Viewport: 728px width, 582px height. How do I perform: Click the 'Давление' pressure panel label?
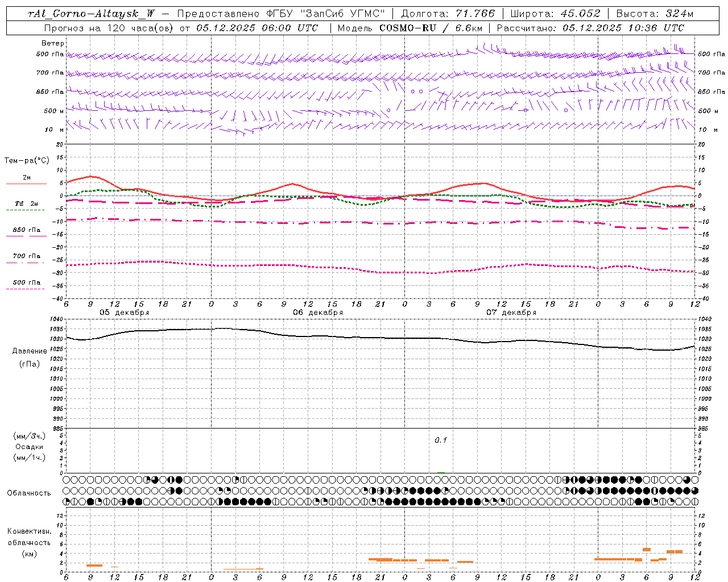click(30, 351)
